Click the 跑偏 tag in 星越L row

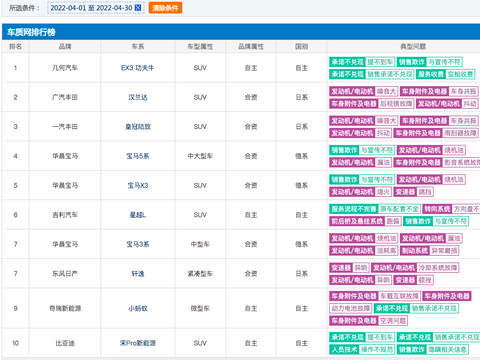pyautogui.click(x=393, y=221)
